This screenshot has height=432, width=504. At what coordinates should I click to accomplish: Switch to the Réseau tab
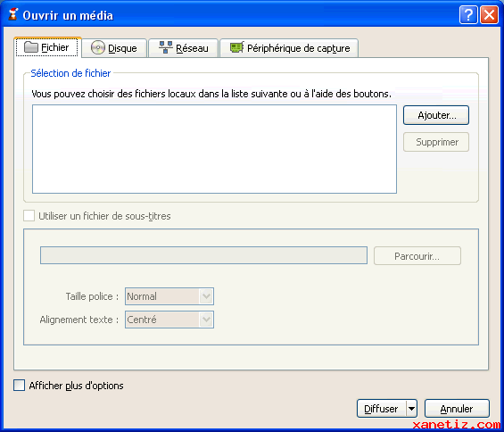[x=184, y=48]
